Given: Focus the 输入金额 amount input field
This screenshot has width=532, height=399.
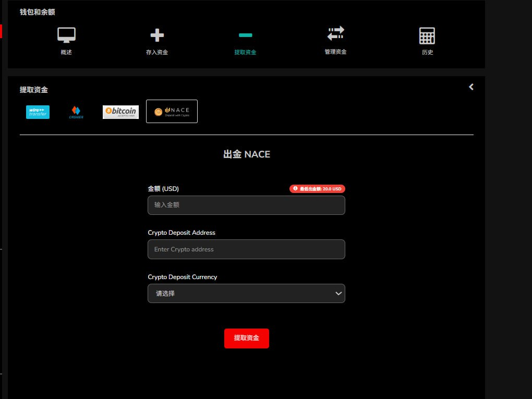Looking at the screenshot, I should coord(246,205).
